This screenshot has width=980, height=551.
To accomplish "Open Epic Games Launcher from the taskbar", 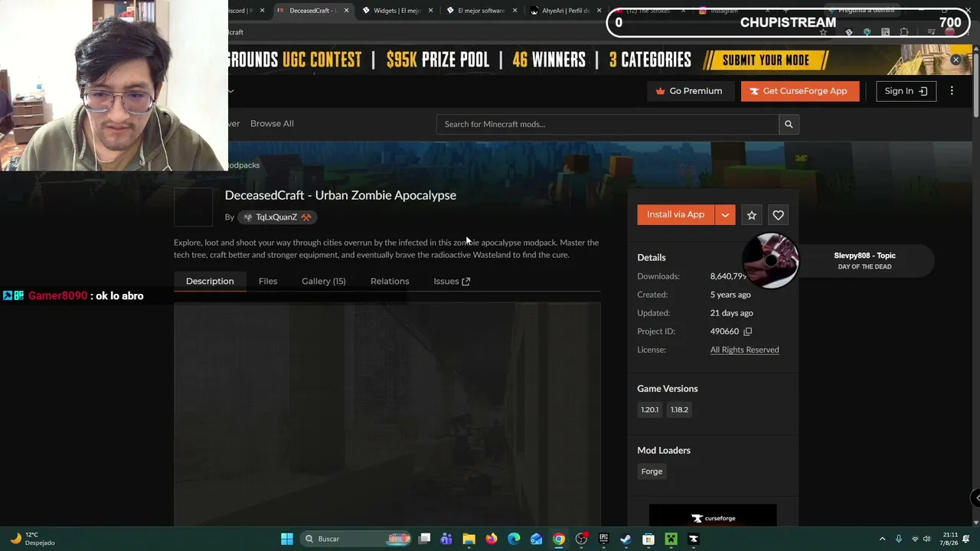I will click(603, 539).
